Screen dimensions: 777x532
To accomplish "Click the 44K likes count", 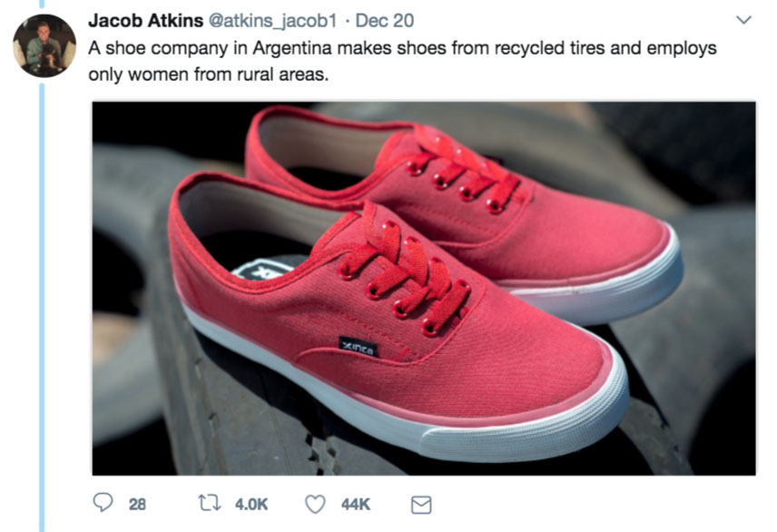I will 356,503.
